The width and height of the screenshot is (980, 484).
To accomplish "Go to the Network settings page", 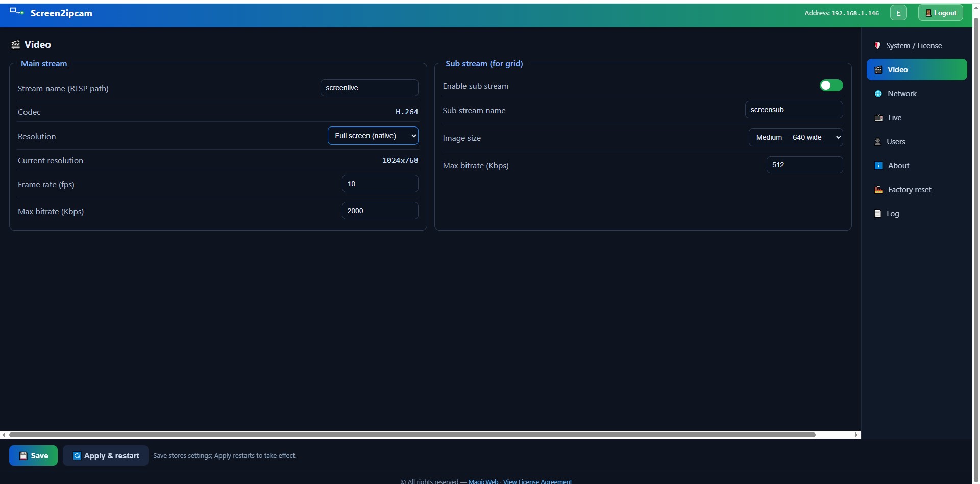I will tap(917, 94).
